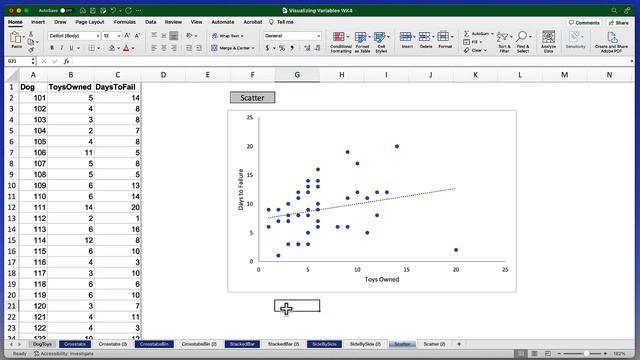This screenshot has width=640, height=360.
Task: Click the Percent Style icon
Action: coord(282,48)
